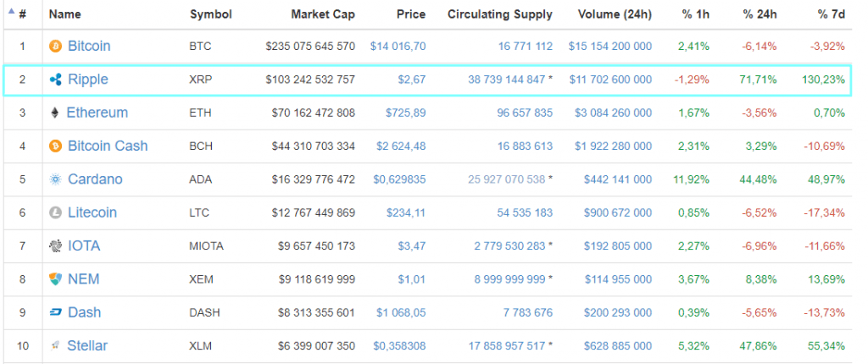
Task: Sort table by rank number column
Action: (22, 14)
